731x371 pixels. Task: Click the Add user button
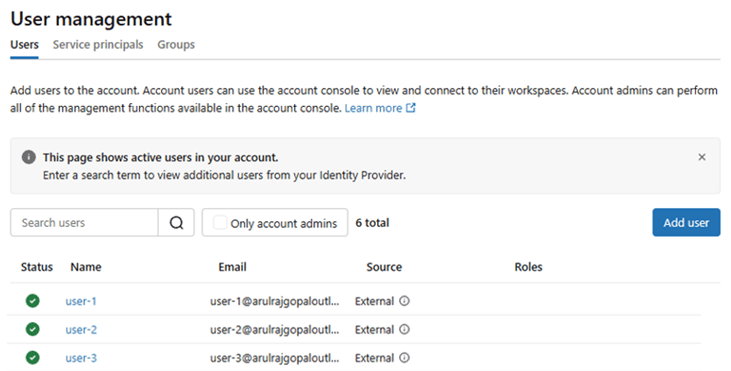click(686, 223)
